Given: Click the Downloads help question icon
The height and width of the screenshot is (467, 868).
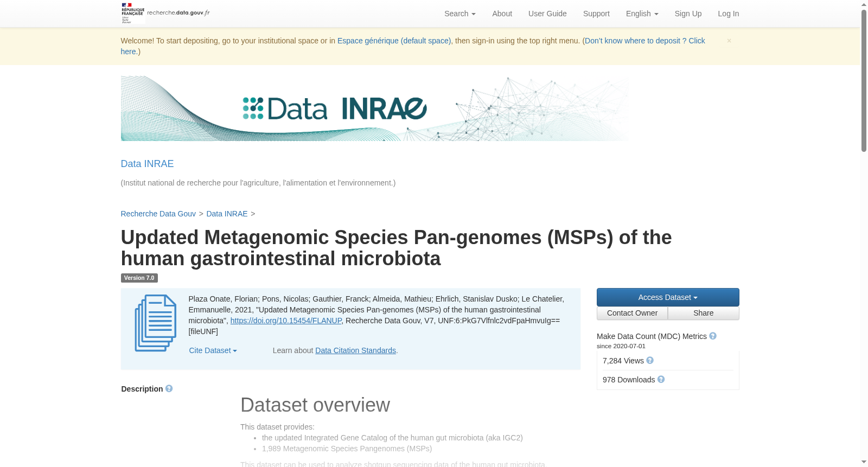Looking at the screenshot, I should point(661,380).
